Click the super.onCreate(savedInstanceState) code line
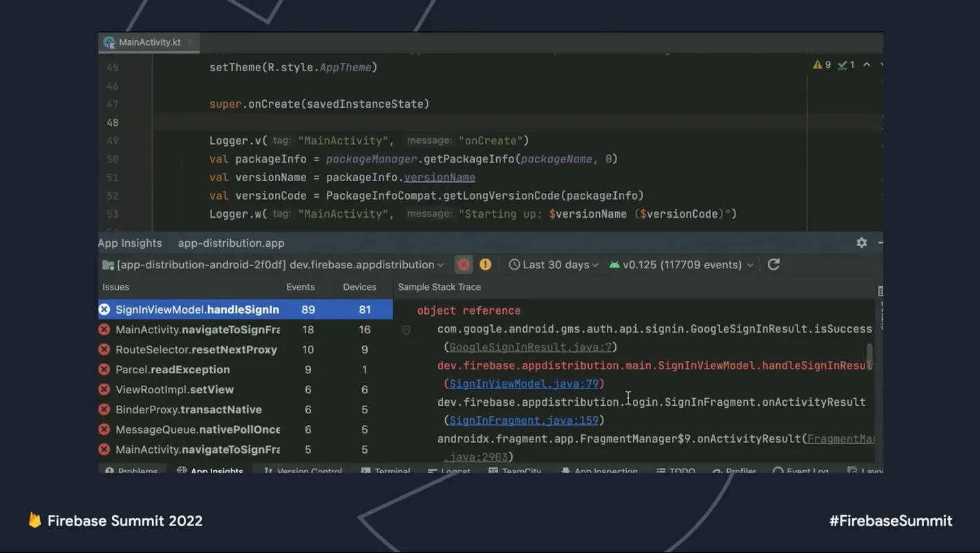The width and height of the screenshot is (980, 553). 319,104
